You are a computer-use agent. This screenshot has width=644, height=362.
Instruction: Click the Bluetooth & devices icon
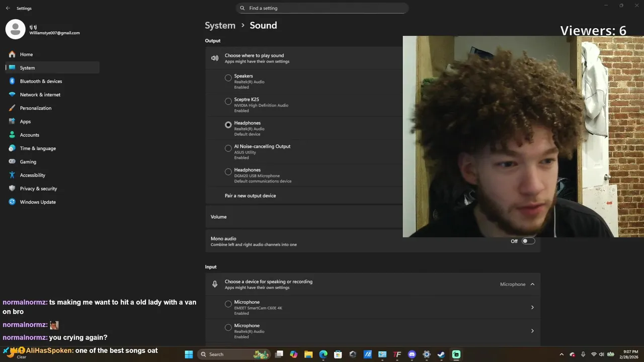pos(12,81)
